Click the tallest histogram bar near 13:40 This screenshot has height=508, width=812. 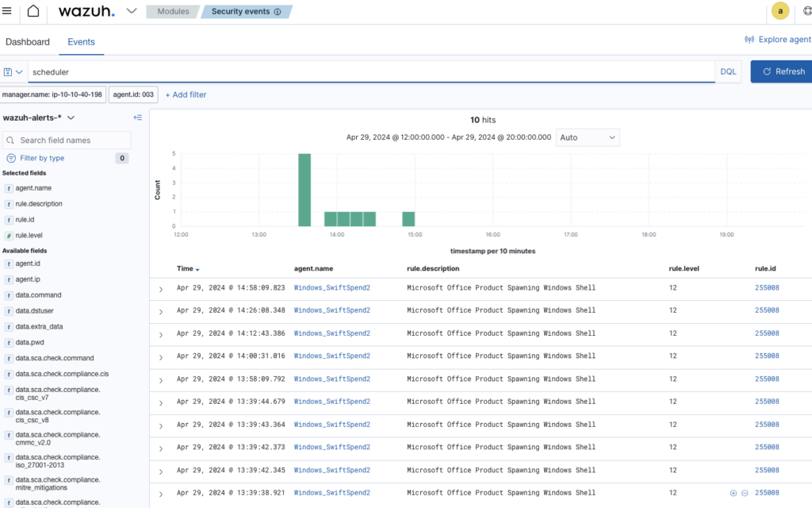point(304,190)
